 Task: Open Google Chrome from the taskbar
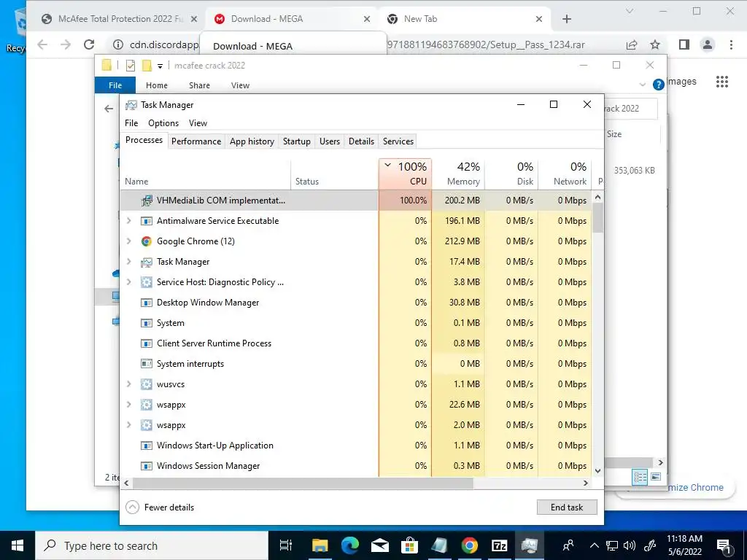pos(469,545)
